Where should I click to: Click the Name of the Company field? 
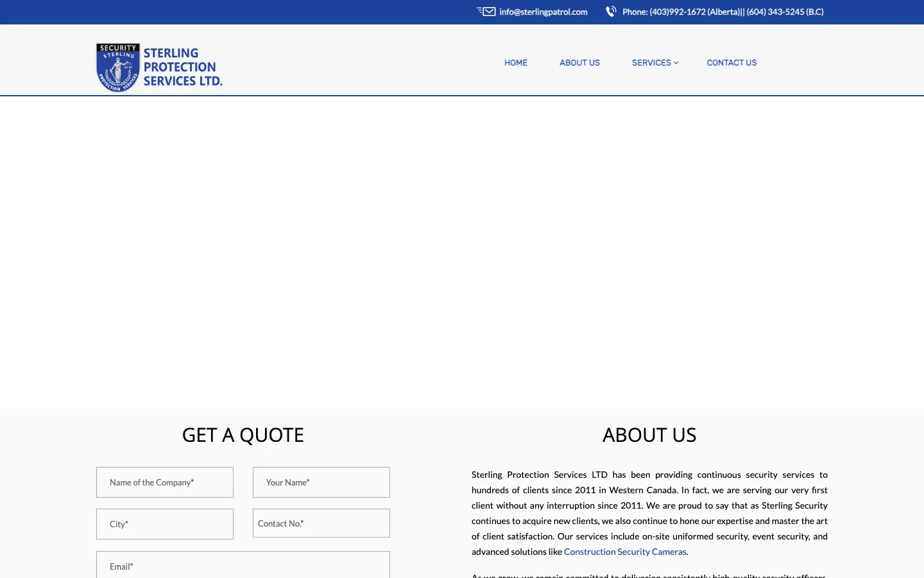165,482
